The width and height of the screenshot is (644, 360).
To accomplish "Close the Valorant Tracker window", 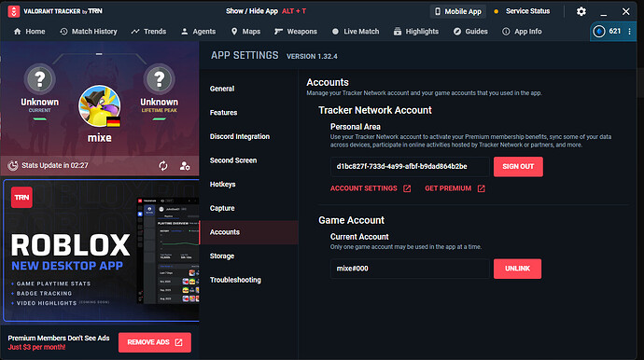I will pos(625,11).
